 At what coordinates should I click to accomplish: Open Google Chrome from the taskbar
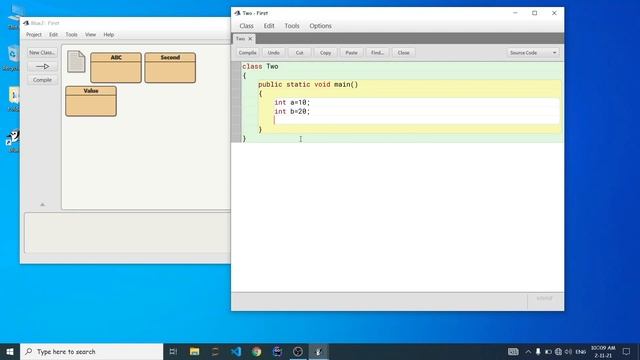pos(256,351)
